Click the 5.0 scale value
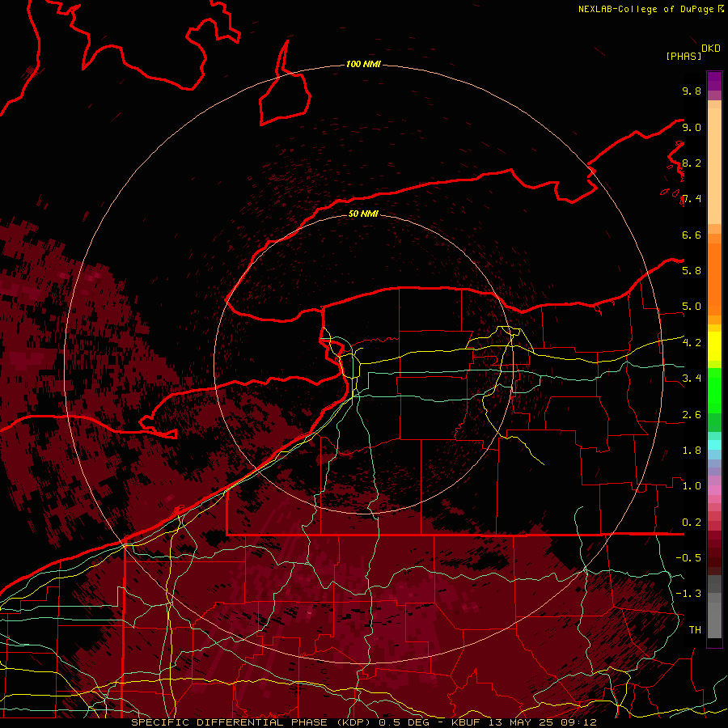728x728 pixels. [692, 307]
